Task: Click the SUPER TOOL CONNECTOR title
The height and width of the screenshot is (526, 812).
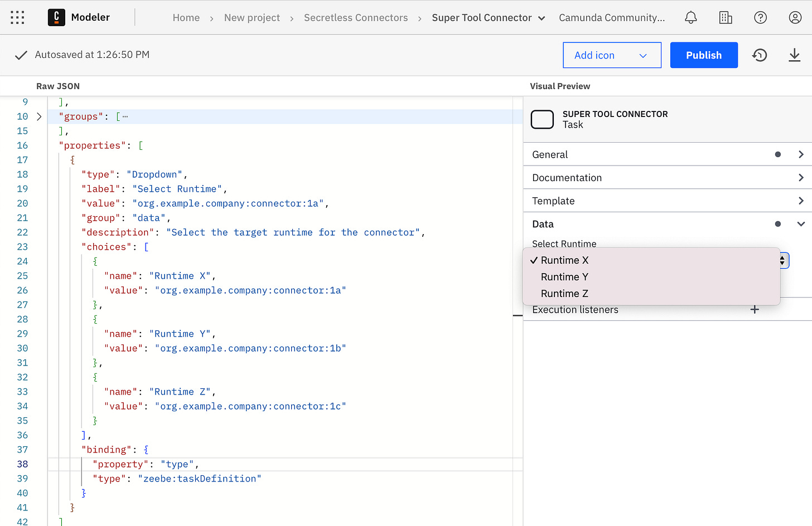Action: 615,114
